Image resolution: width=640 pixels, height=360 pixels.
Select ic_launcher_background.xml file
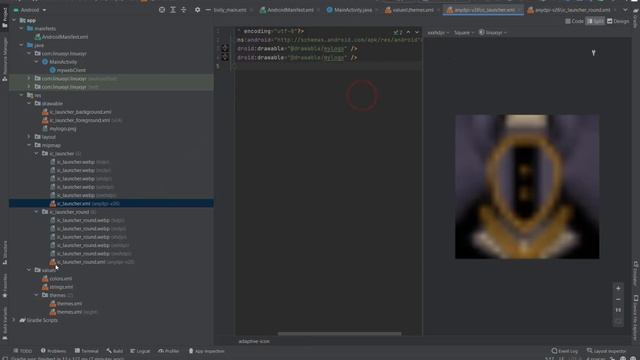point(80,112)
